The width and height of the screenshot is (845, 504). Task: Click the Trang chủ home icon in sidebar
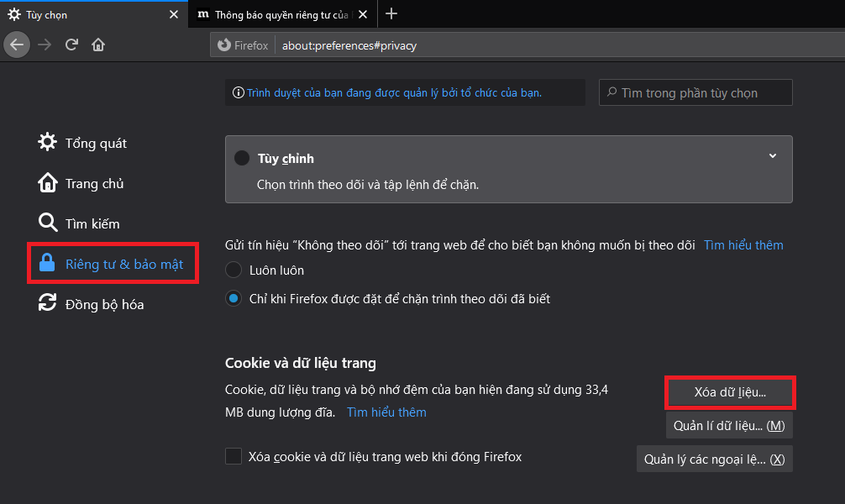[47, 183]
